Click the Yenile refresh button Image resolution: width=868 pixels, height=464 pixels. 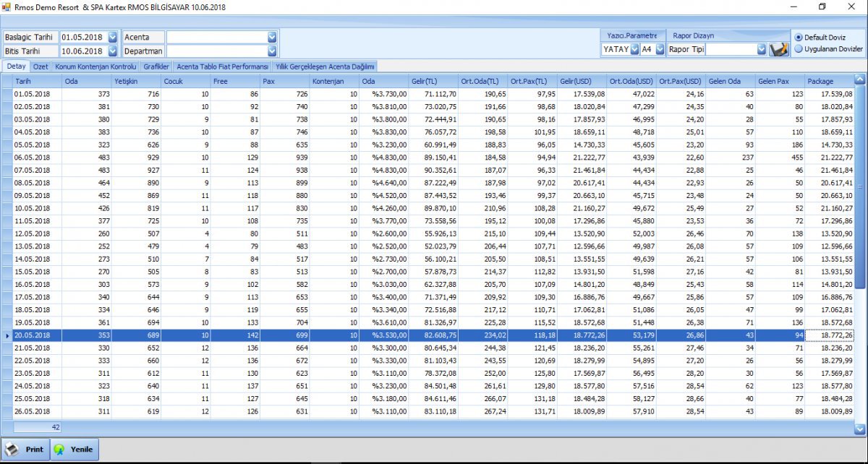(75, 449)
